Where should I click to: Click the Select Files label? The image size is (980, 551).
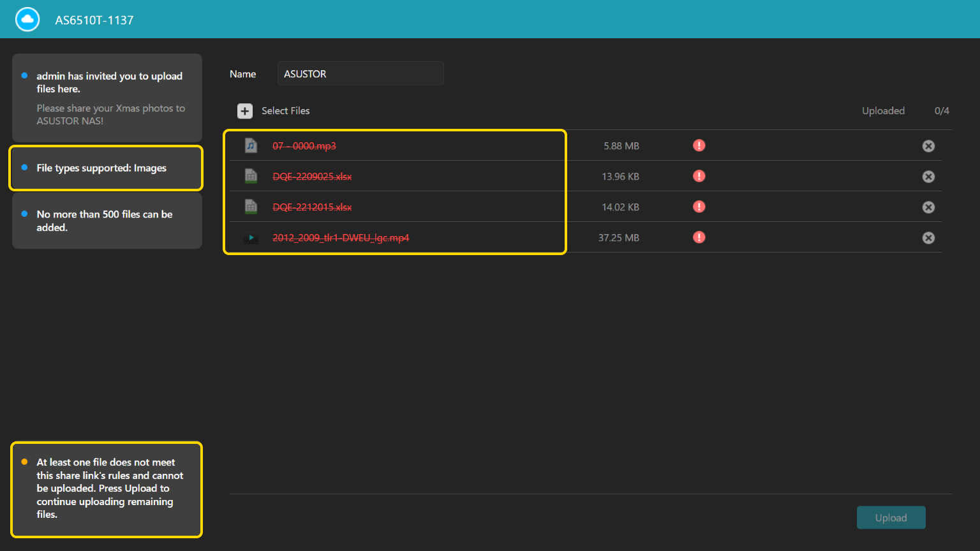285,111
